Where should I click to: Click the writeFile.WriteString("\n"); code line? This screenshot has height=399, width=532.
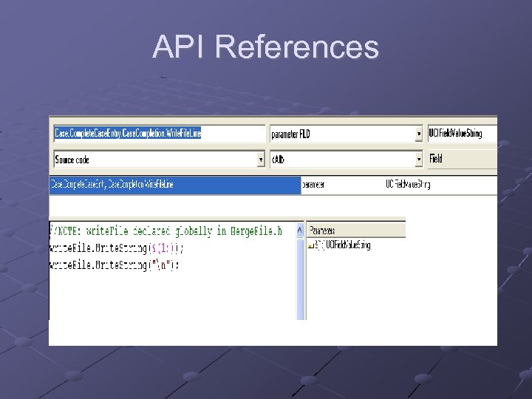point(114,265)
